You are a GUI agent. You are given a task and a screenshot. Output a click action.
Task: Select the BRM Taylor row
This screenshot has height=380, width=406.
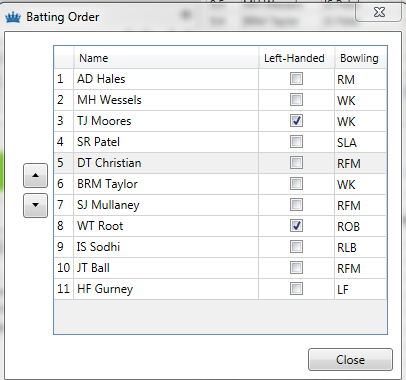[220, 184]
